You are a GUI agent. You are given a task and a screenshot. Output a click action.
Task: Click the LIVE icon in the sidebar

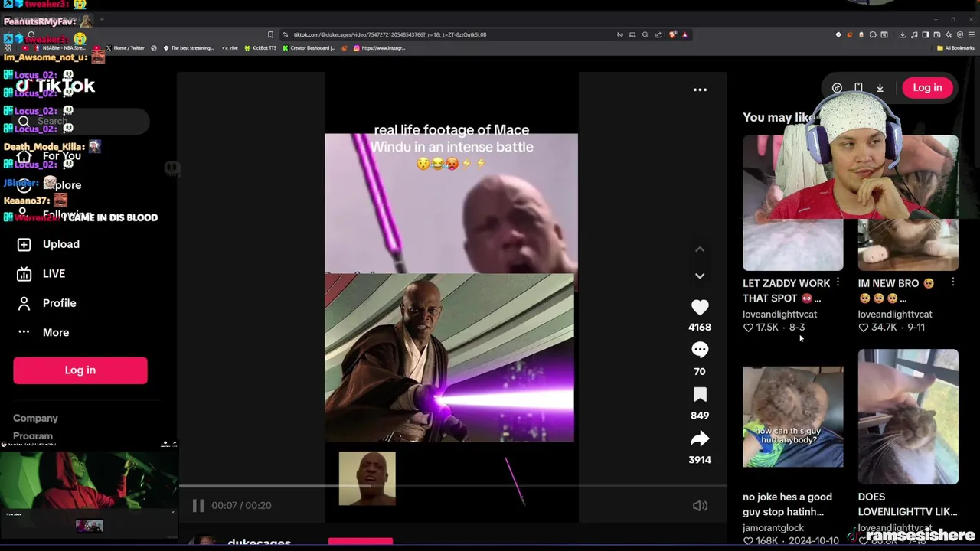tap(24, 273)
